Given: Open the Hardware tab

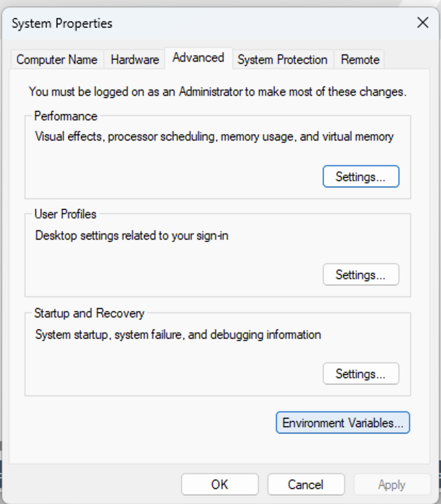Looking at the screenshot, I should tap(135, 60).
